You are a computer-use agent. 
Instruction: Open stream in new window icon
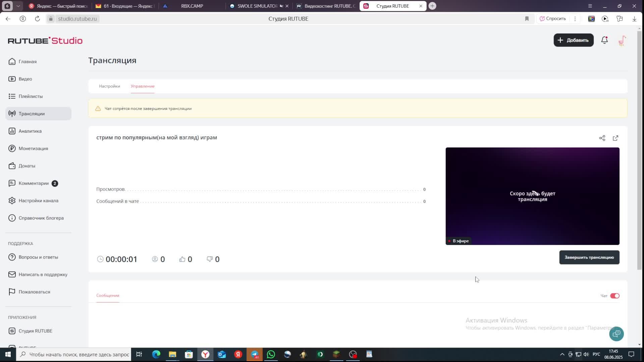click(x=615, y=138)
